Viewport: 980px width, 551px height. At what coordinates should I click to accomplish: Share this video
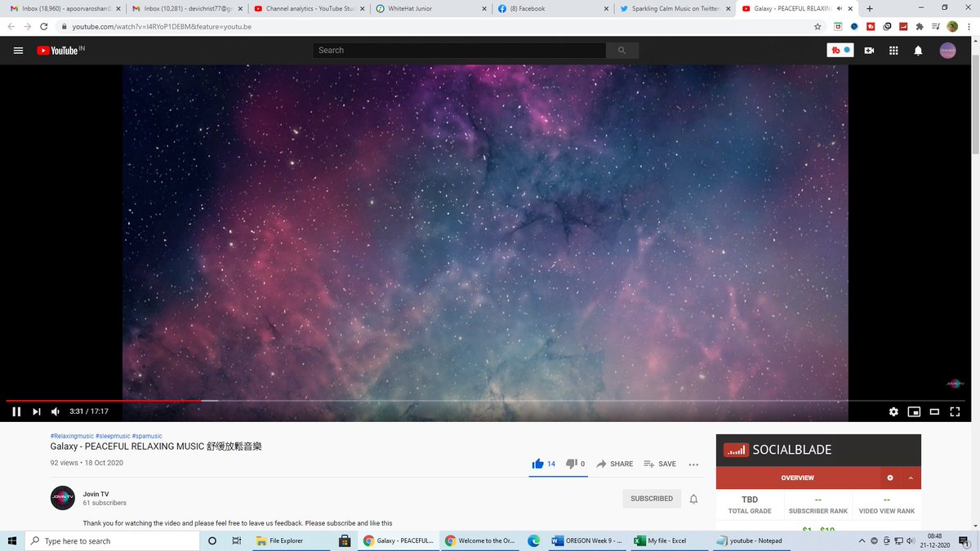pyautogui.click(x=614, y=464)
